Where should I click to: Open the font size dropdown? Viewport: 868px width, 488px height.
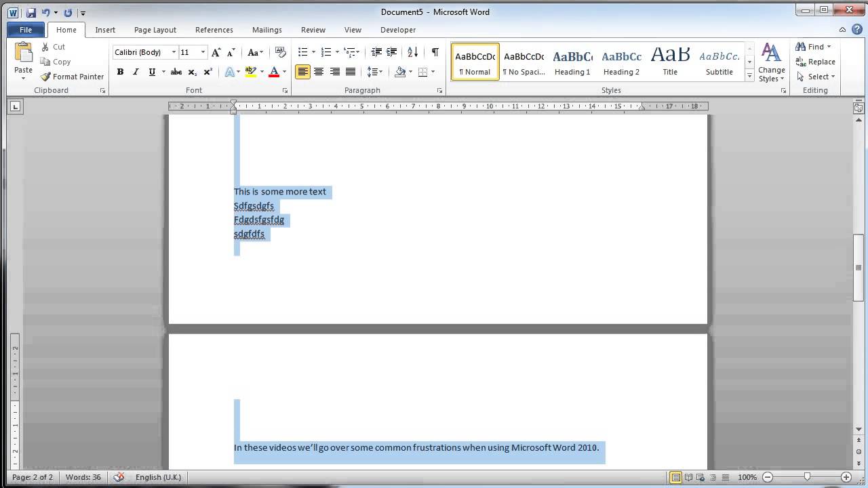click(203, 52)
